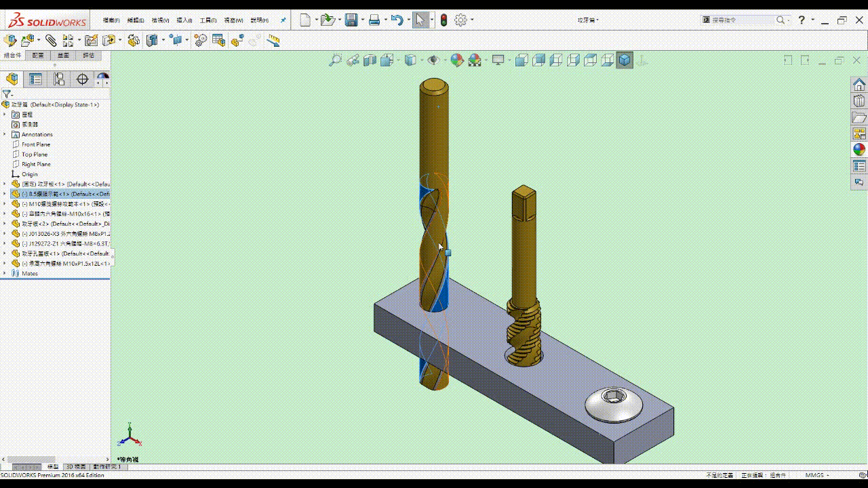This screenshot has height=488, width=868.
Task: Click the Zoom to Fit magnifier icon
Action: pos(335,60)
